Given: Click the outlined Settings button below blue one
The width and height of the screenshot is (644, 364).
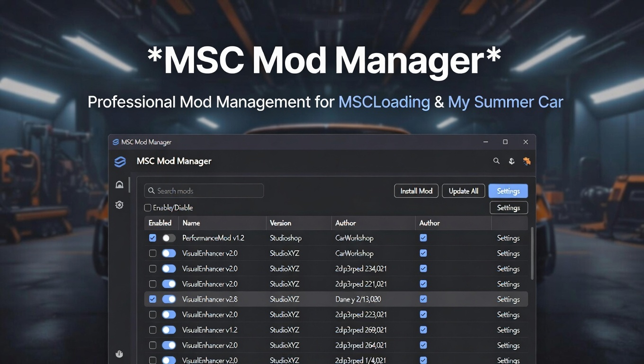Looking at the screenshot, I should coord(509,208).
